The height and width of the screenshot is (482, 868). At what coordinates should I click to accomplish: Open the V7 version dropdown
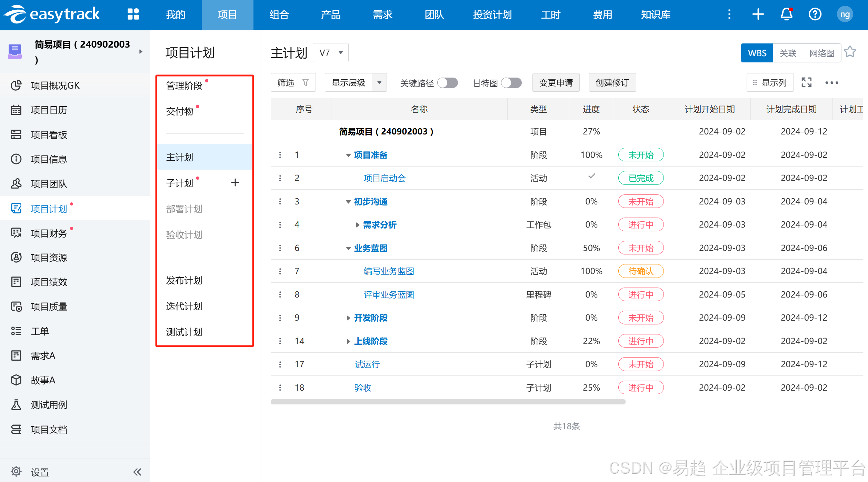pos(330,53)
